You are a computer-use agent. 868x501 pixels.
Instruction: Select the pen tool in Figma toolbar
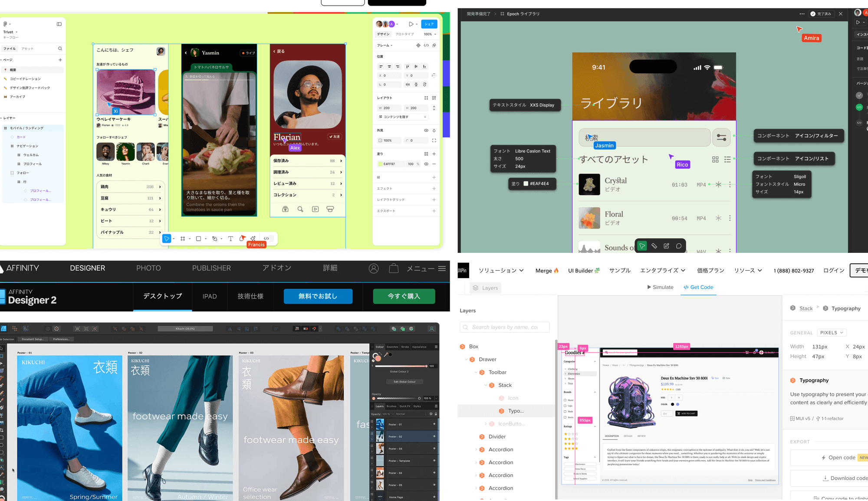point(214,238)
